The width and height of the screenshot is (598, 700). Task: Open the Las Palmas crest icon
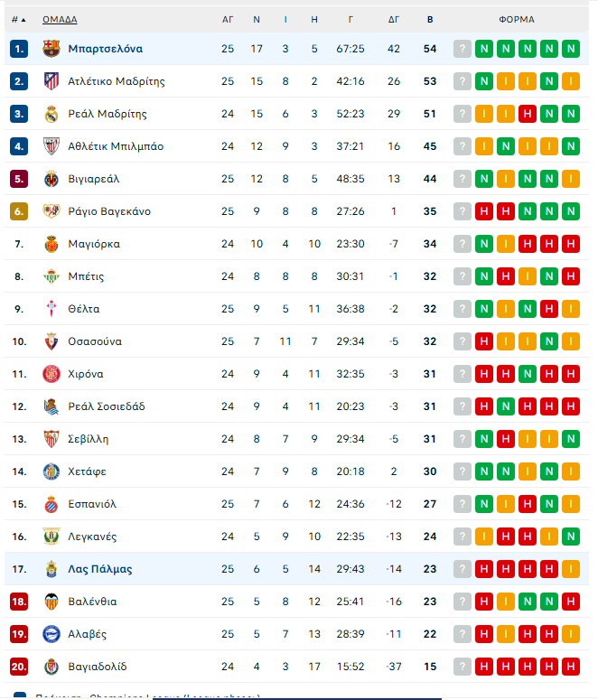pyautogui.click(x=51, y=569)
